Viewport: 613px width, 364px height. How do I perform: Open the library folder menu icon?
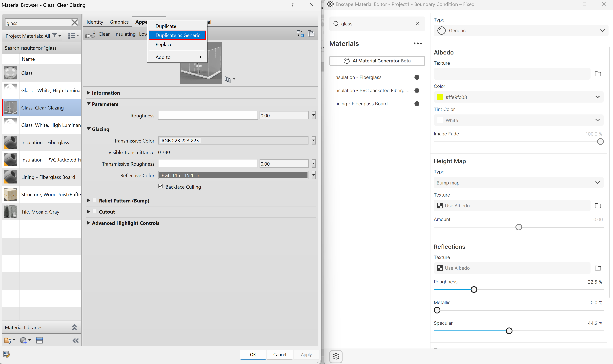coord(10,340)
